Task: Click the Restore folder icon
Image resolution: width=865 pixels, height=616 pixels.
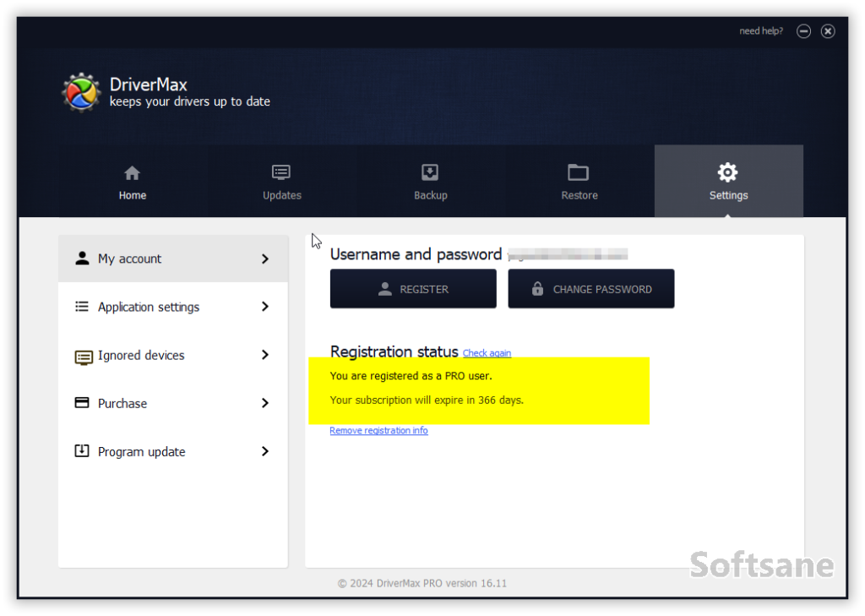Action: coord(579,172)
